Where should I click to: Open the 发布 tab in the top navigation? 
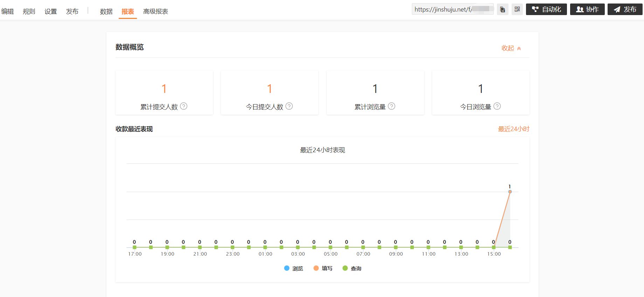pos(72,12)
